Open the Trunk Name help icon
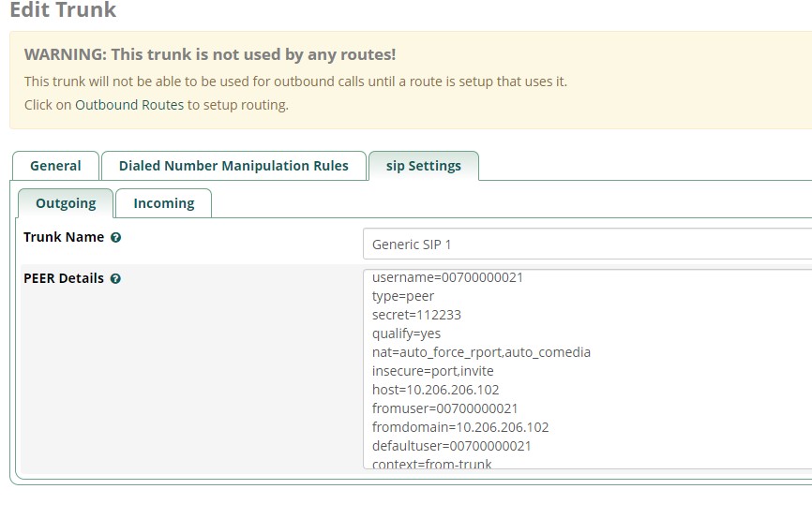 116,238
